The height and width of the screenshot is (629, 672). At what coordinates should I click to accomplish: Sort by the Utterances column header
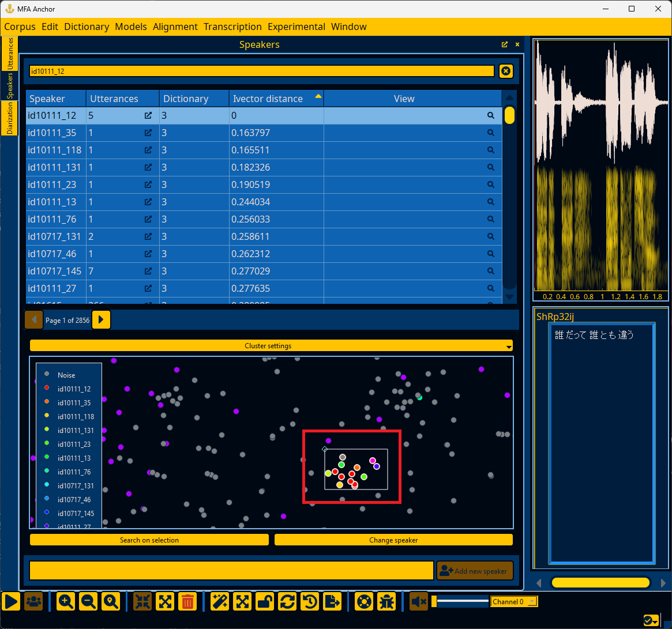point(122,99)
